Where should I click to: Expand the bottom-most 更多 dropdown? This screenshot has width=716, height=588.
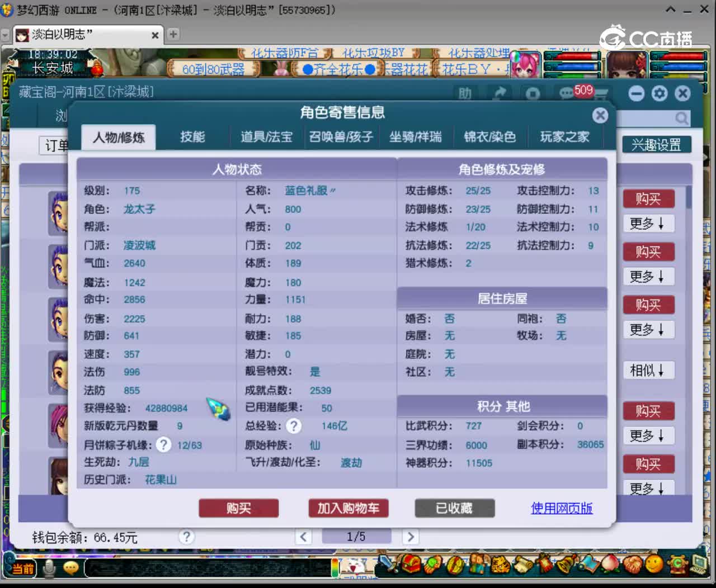pos(648,487)
